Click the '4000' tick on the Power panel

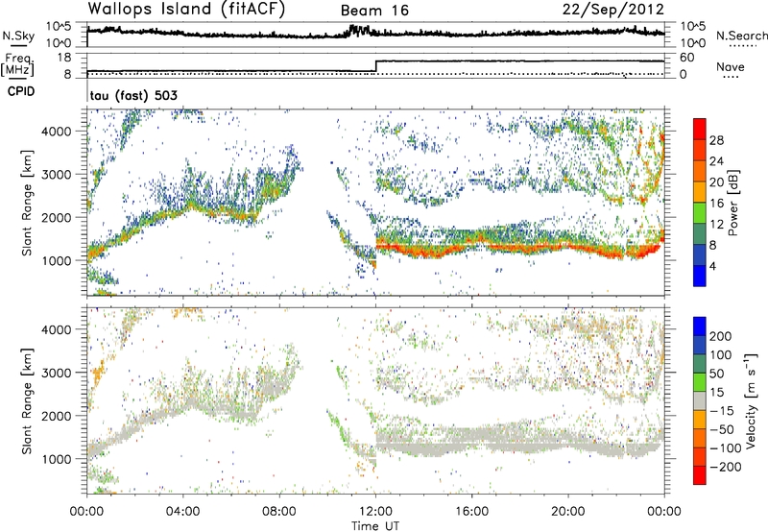[59, 132]
